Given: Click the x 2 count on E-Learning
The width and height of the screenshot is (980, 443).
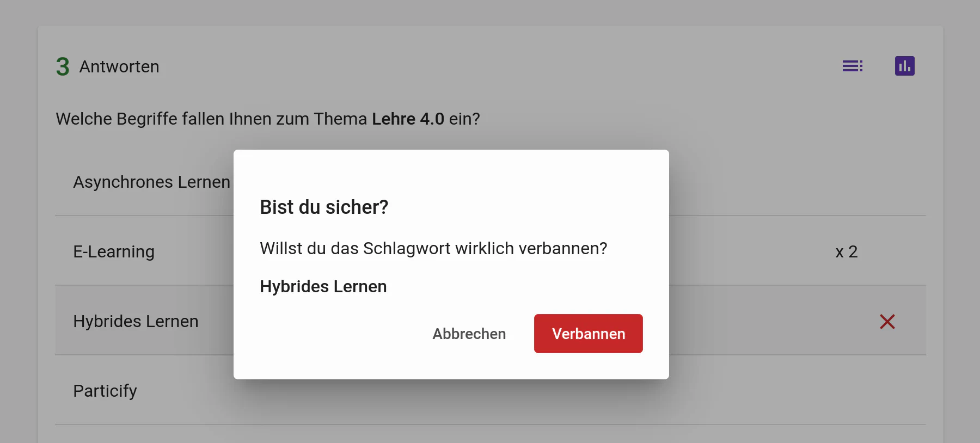Looking at the screenshot, I should tap(846, 251).
